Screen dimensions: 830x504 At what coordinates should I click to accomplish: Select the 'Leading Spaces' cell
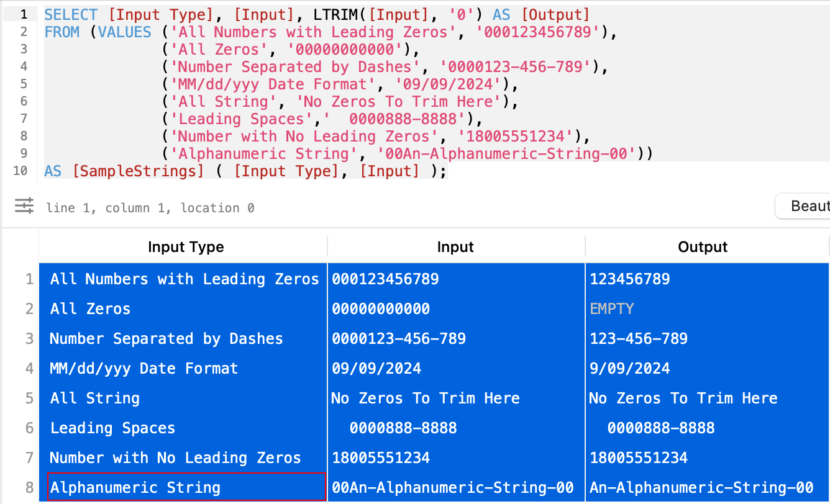pyautogui.click(x=112, y=428)
